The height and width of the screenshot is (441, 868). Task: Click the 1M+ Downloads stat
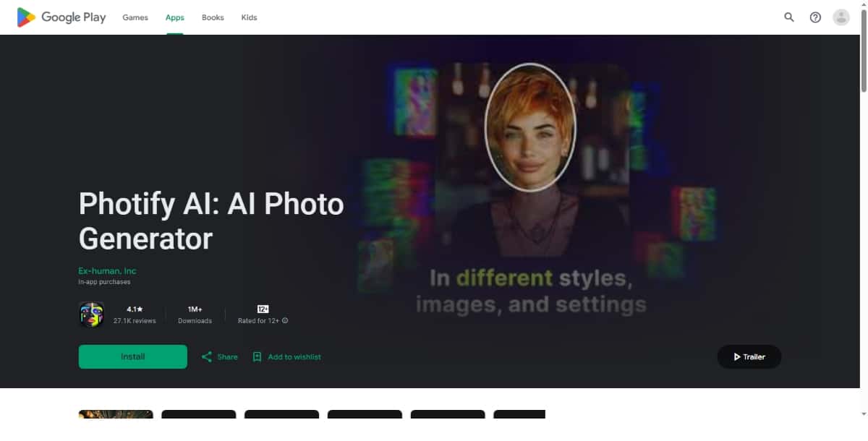(x=195, y=314)
